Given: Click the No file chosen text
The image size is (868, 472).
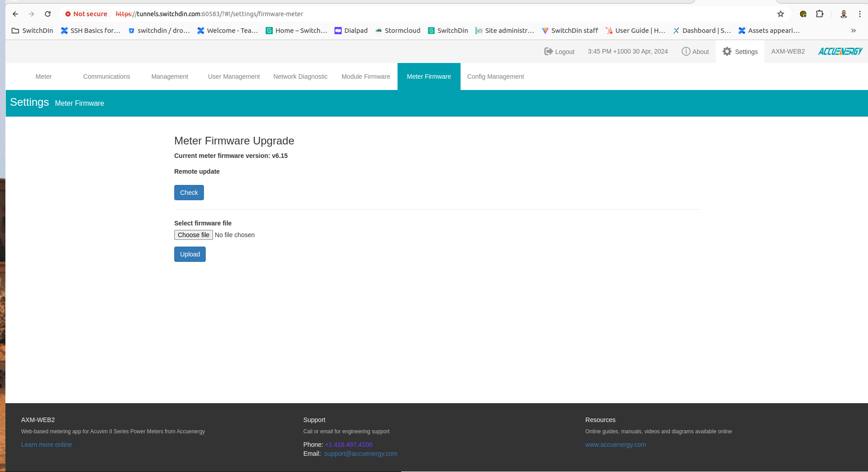Looking at the screenshot, I should pos(235,235).
